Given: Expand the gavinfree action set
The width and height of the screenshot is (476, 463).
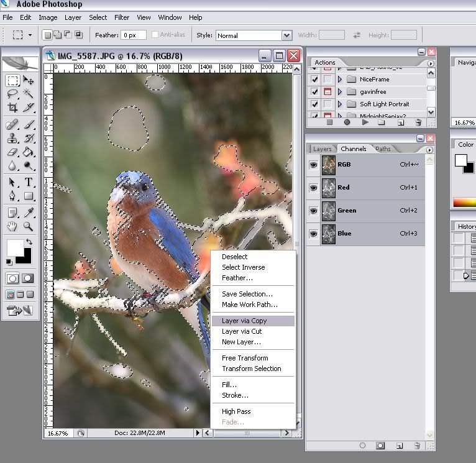Looking at the screenshot, I should click(340, 92).
